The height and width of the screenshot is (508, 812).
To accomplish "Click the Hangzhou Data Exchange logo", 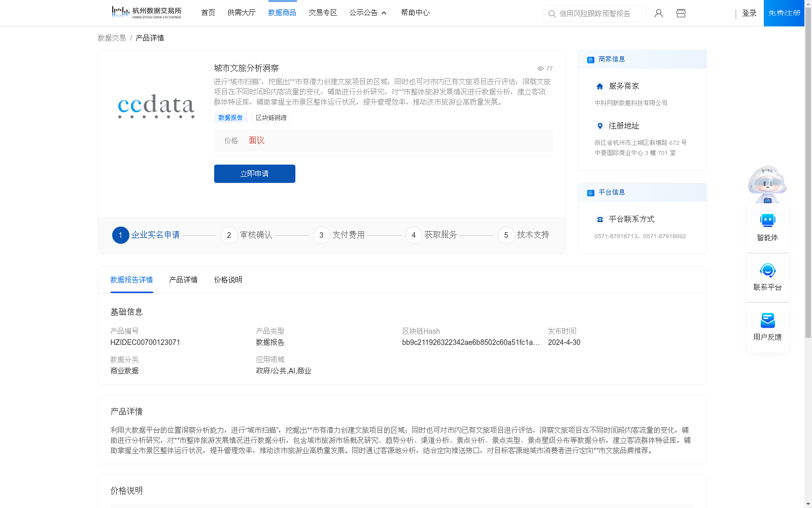I will [x=146, y=13].
